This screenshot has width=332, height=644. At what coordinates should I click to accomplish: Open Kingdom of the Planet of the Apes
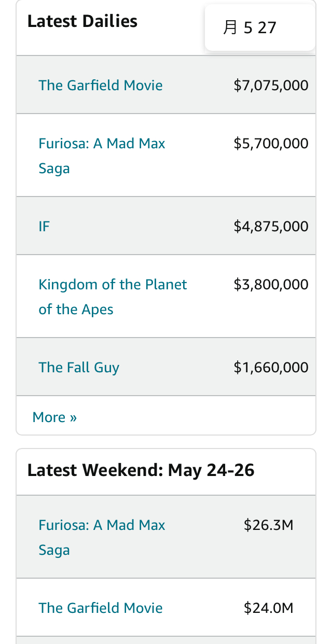[113, 285]
